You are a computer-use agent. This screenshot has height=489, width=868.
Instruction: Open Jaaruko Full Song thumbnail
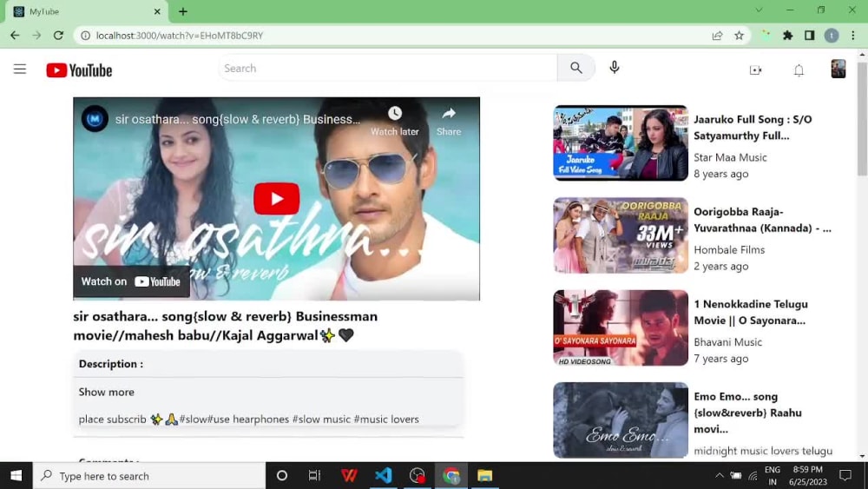pyautogui.click(x=621, y=143)
